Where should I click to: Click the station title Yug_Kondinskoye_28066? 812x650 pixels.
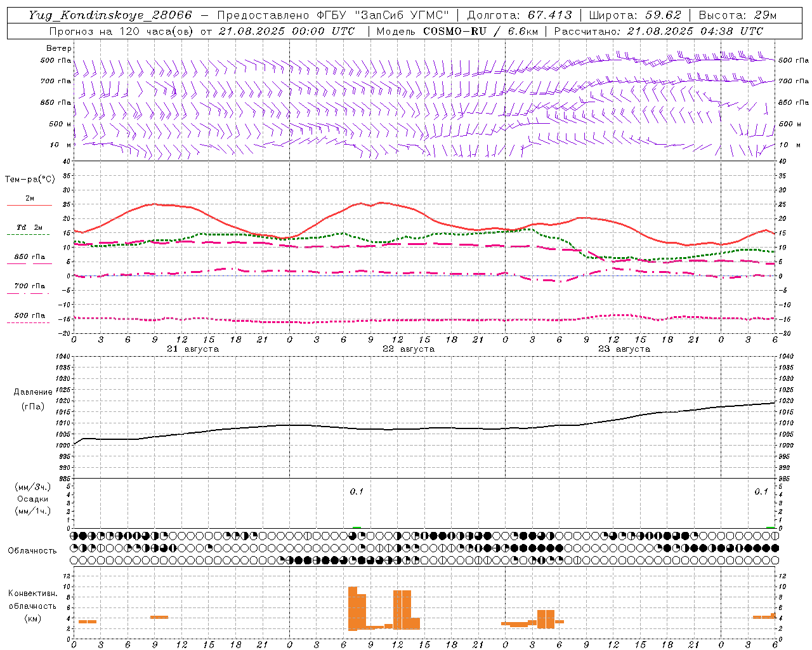coord(110,15)
